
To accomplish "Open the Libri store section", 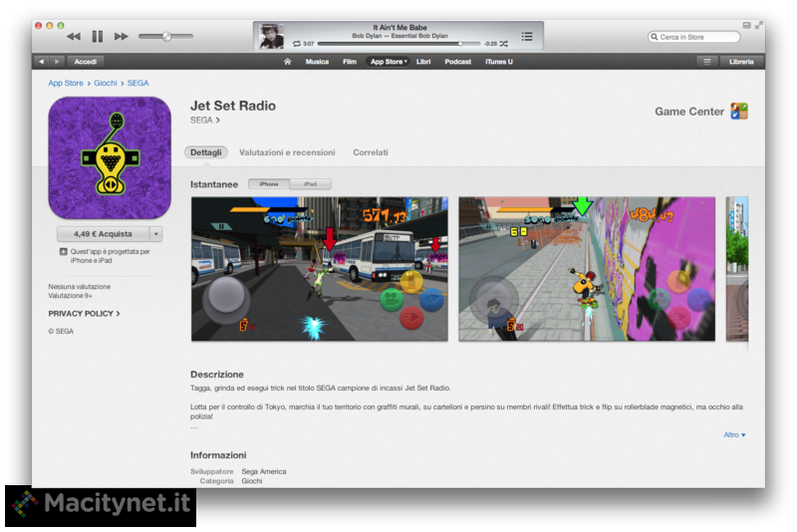I will coord(423,62).
